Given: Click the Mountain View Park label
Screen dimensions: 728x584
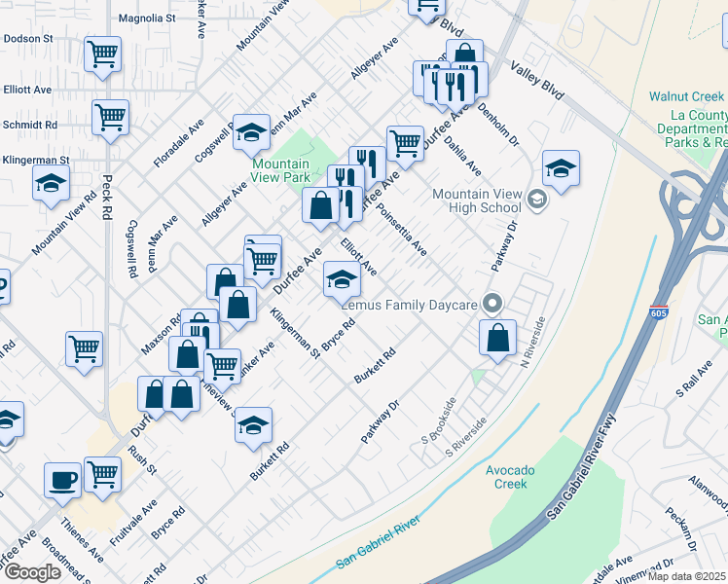Looking at the screenshot, I should tap(280, 170).
